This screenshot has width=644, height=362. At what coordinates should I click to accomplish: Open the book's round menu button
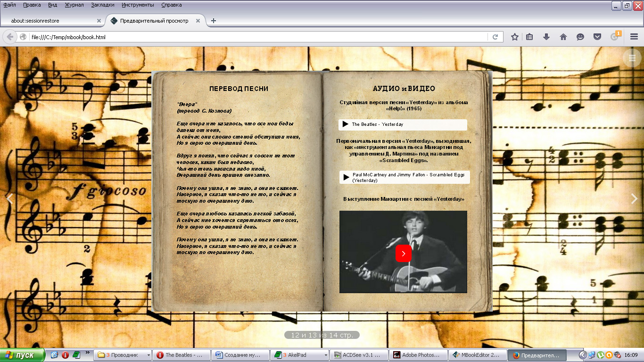click(632, 58)
